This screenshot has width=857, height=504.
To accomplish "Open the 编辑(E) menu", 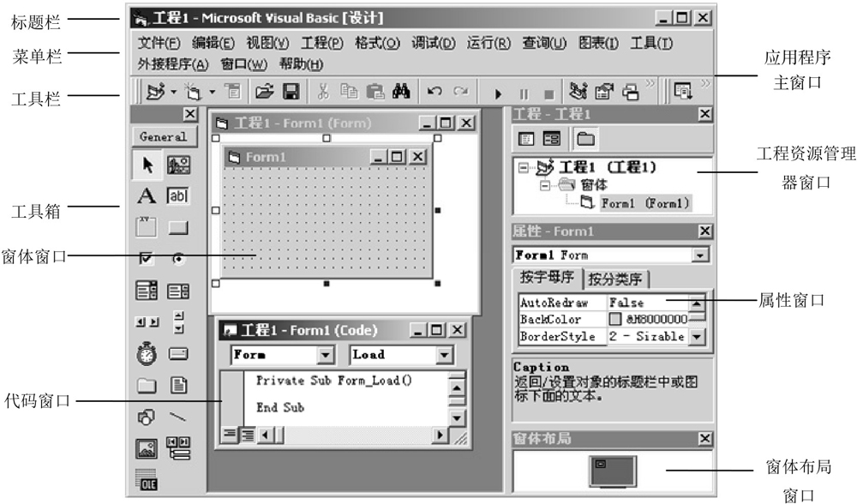I will [x=213, y=43].
